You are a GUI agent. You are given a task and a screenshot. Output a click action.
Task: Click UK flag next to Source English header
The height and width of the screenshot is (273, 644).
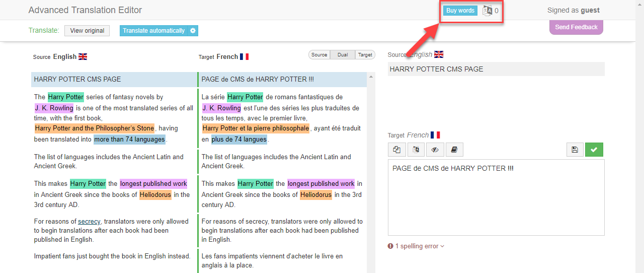click(83, 57)
